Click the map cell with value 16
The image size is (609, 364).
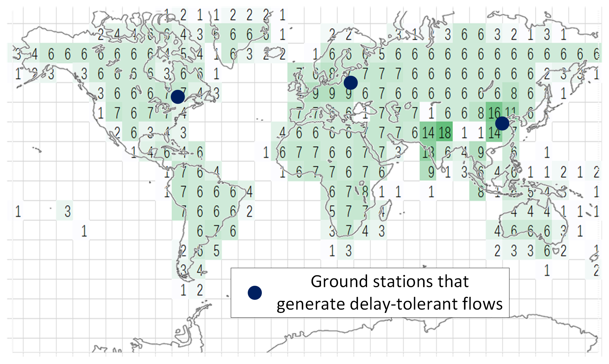pyautogui.click(x=494, y=113)
